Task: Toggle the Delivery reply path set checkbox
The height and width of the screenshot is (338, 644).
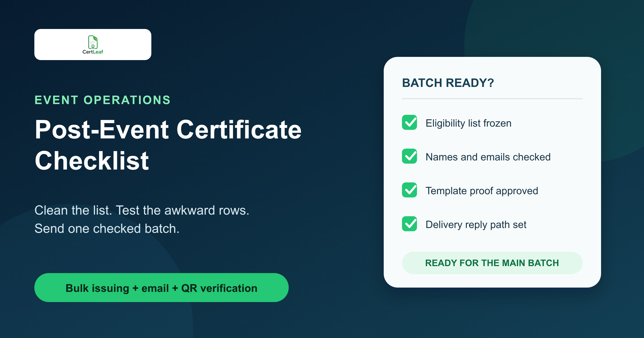Action: pyautogui.click(x=409, y=224)
